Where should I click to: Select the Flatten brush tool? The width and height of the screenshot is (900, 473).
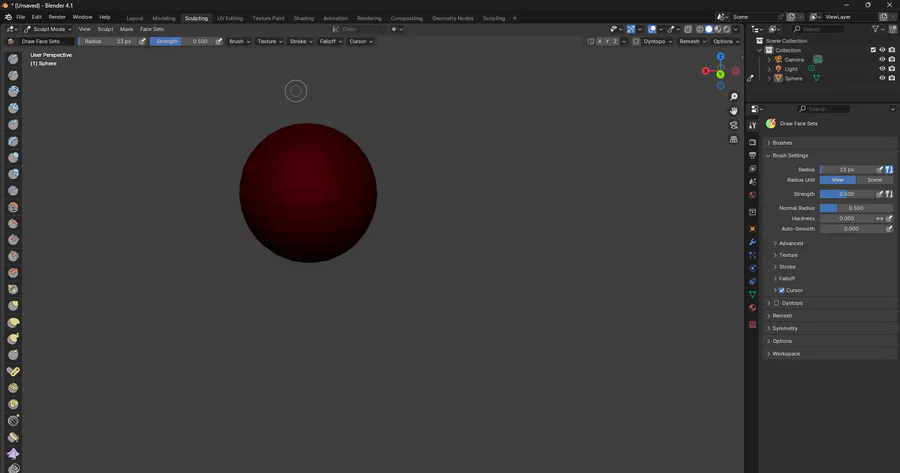tap(13, 224)
